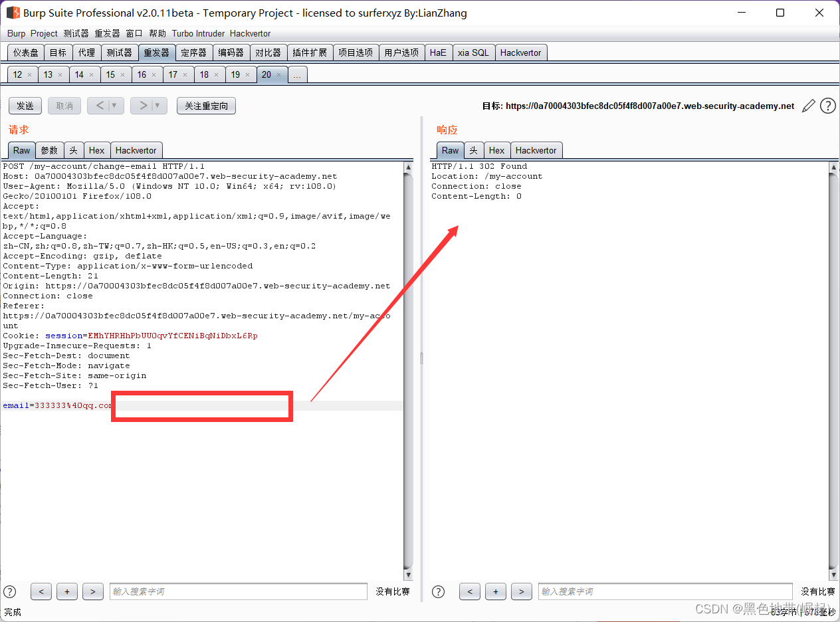Switch to the 编码器 decoder tab
This screenshot has height=622, width=840.
pos(231,52)
